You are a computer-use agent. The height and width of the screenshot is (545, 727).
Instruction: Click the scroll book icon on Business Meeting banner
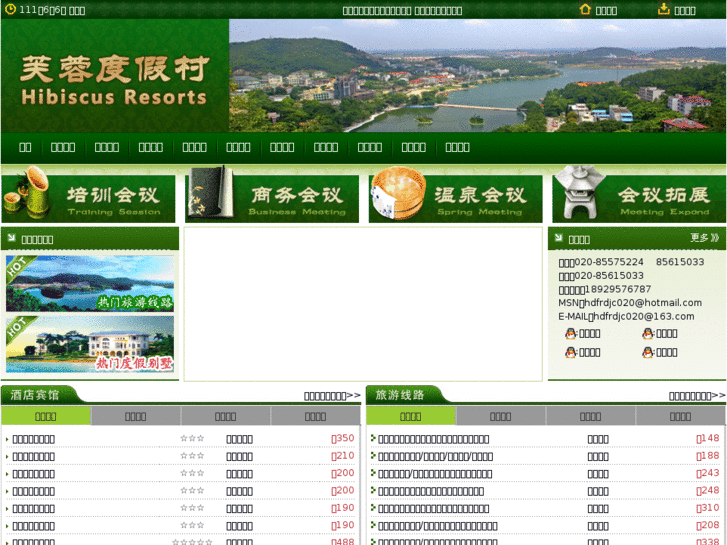click(209, 192)
